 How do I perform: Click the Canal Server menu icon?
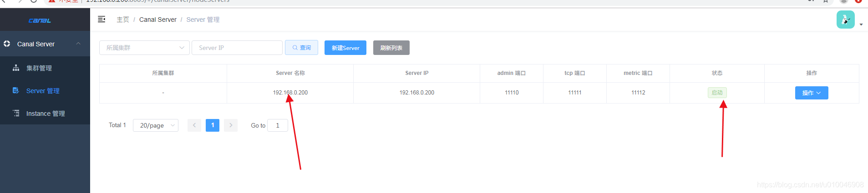[x=7, y=44]
